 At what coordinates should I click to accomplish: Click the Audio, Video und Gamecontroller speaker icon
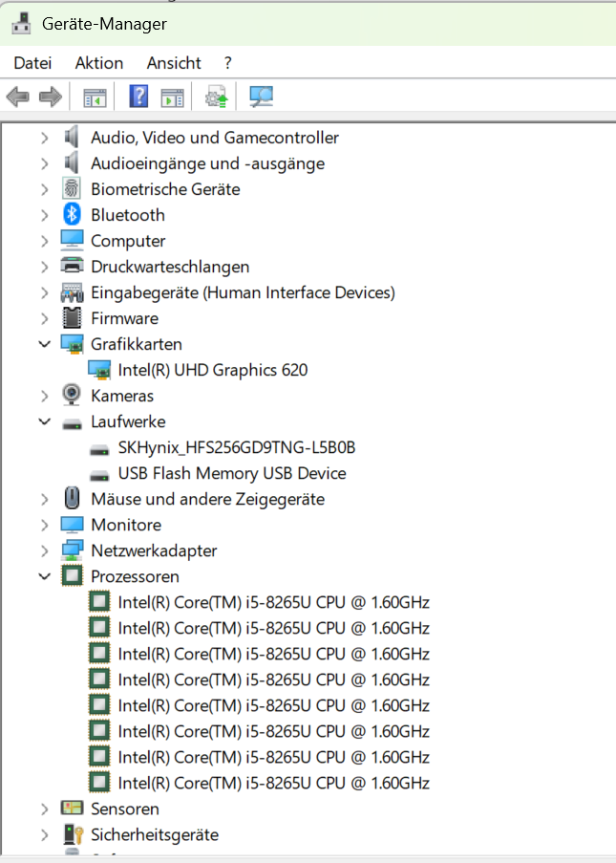(71, 137)
